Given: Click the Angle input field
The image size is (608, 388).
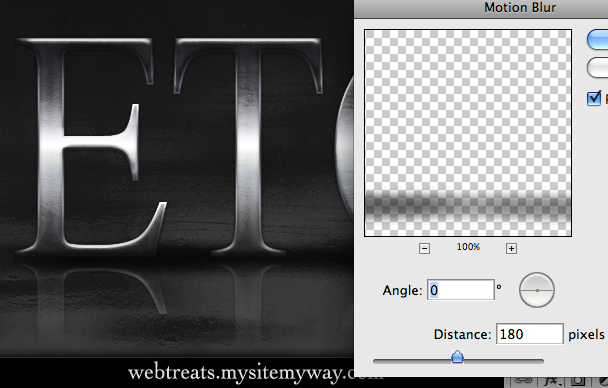Looking at the screenshot, I should pyautogui.click(x=461, y=290).
